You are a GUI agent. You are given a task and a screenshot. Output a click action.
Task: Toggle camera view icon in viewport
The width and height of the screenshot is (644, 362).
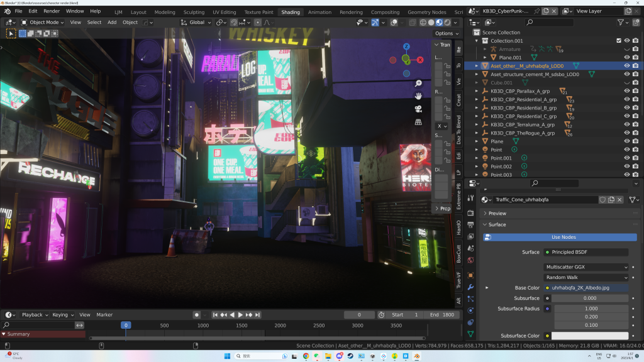tap(418, 109)
